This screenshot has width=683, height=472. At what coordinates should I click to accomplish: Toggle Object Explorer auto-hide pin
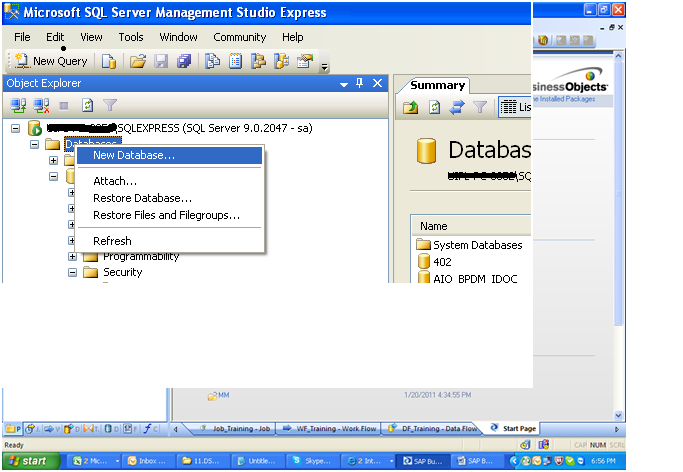click(x=359, y=83)
